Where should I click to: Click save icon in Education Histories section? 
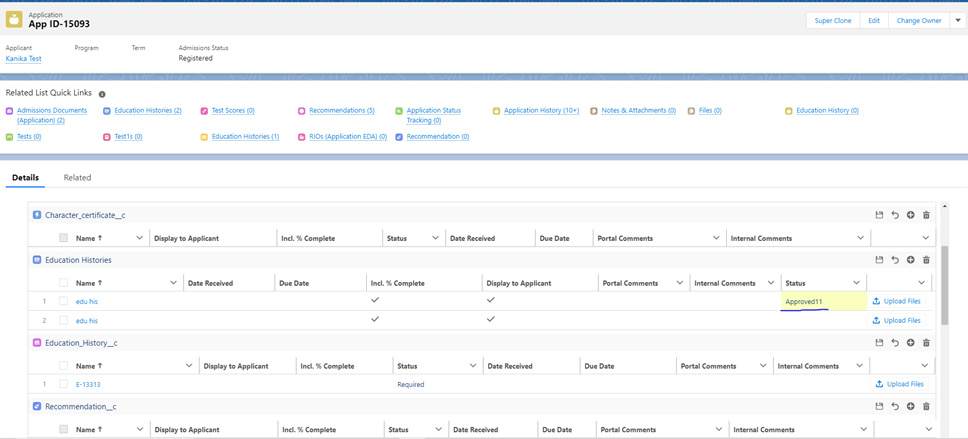tap(879, 260)
